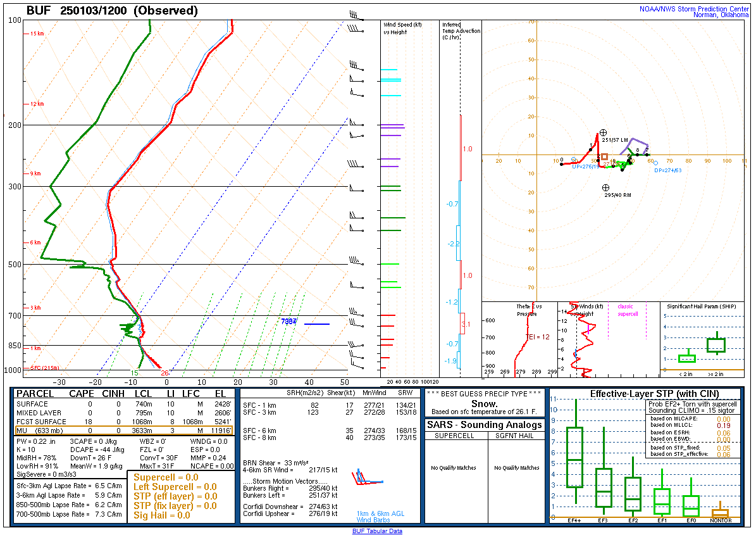Image resolution: width=756 pixels, height=535 pixels.
Task: Click the 'Snow.' precip type text
Action: (485, 404)
